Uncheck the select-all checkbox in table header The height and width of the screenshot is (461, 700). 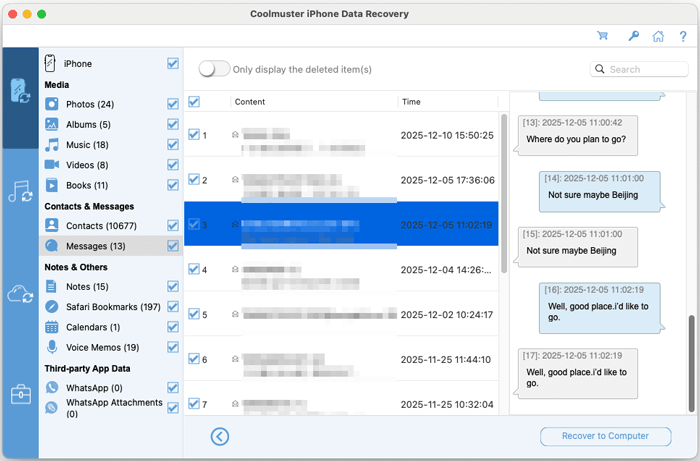point(194,102)
